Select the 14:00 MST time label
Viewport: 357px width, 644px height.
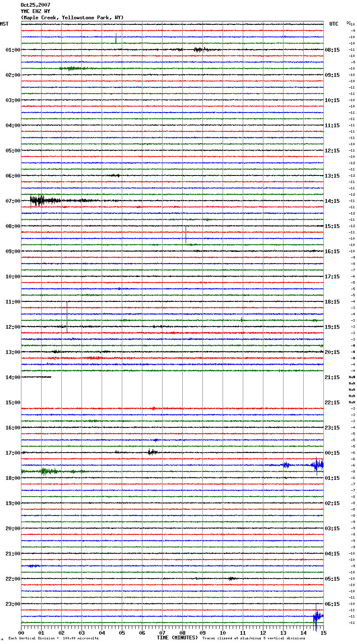point(13,377)
